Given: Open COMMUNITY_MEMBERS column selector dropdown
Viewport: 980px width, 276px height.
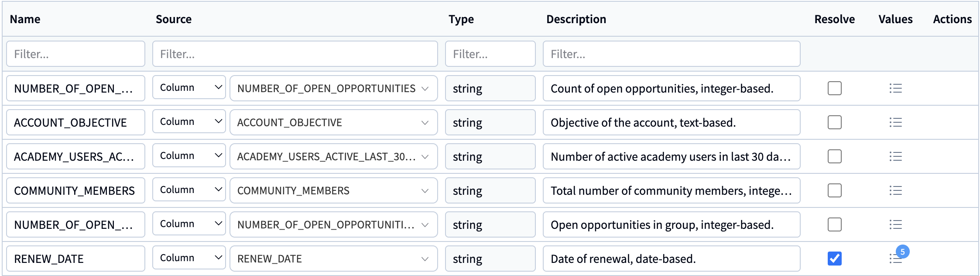Looking at the screenshot, I should click(333, 190).
